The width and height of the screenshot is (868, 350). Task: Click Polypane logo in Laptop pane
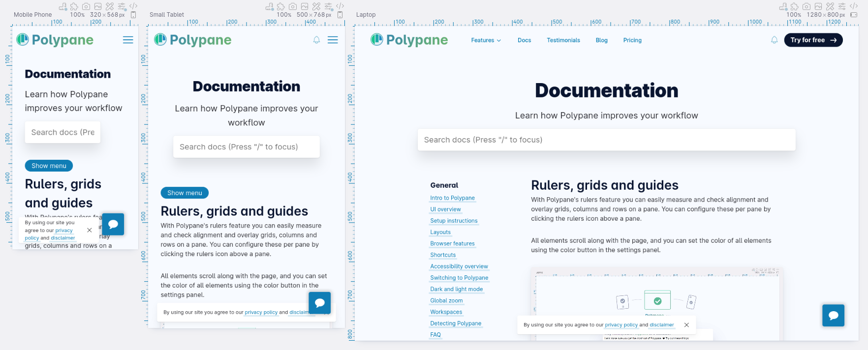click(409, 40)
